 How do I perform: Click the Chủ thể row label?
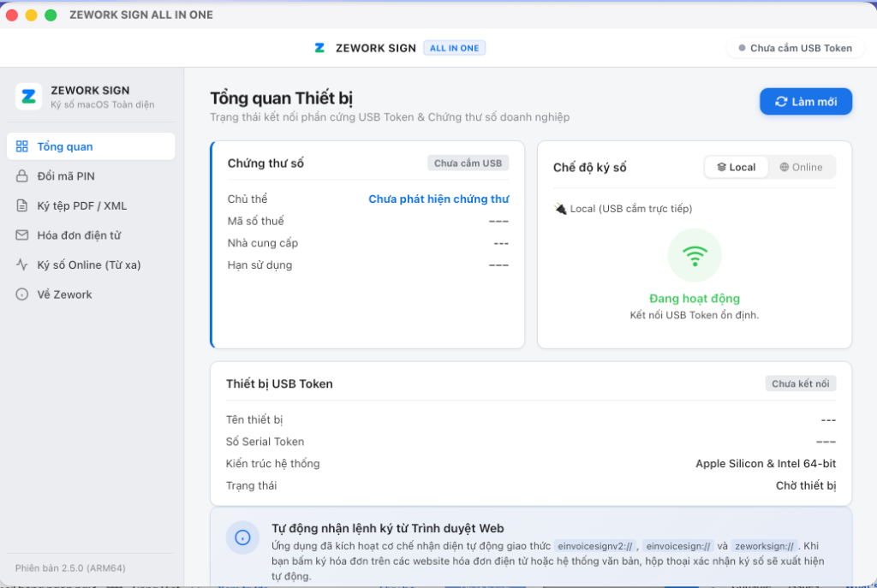point(248,199)
